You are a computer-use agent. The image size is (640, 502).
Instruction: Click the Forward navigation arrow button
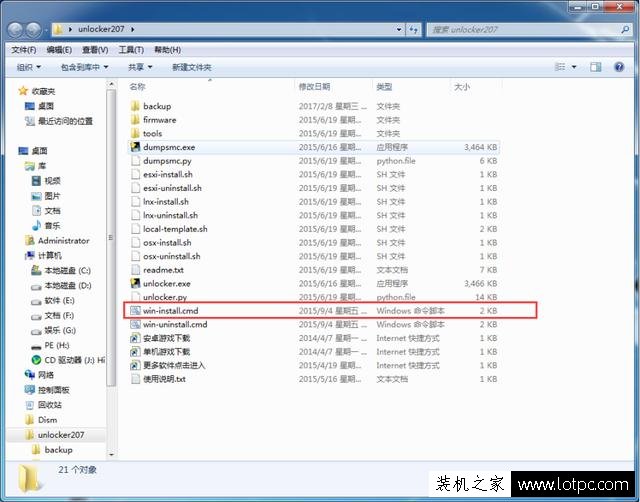click(x=33, y=29)
